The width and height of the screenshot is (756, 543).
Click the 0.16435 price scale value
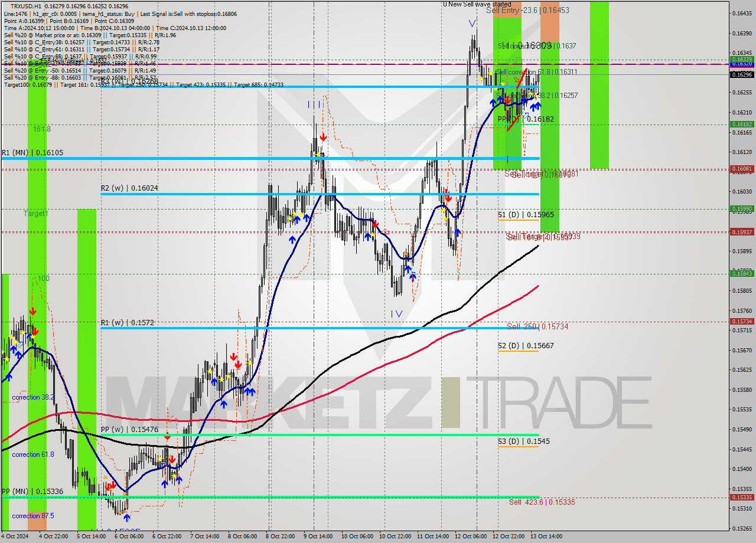[x=742, y=13]
